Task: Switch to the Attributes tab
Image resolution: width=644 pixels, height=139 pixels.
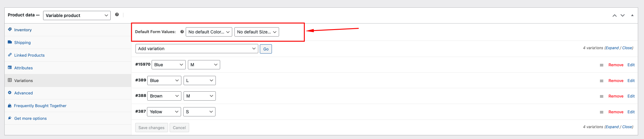Action: (x=24, y=68)
